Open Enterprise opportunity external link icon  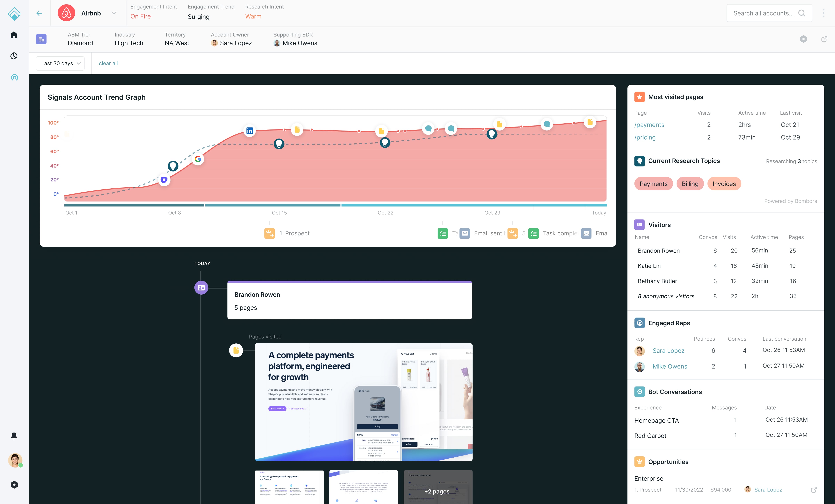814,490
